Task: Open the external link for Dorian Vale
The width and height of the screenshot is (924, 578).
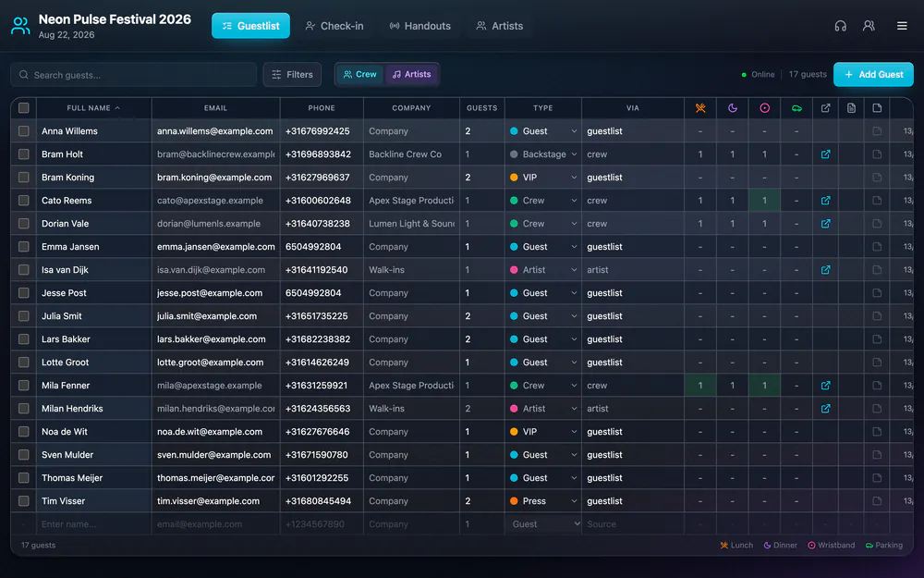Action: pos(825,224)
